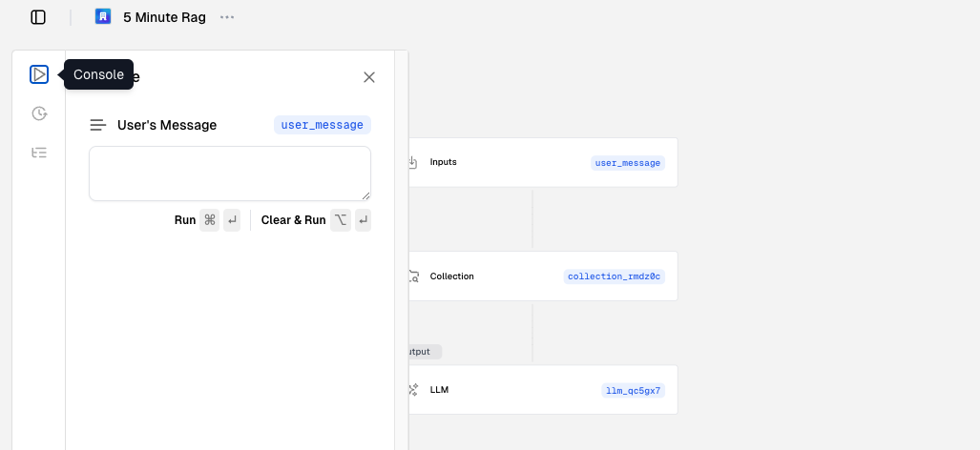Open the ellipsis menu beside the title
Screen dimensions: 980x450
coord(227,17)
